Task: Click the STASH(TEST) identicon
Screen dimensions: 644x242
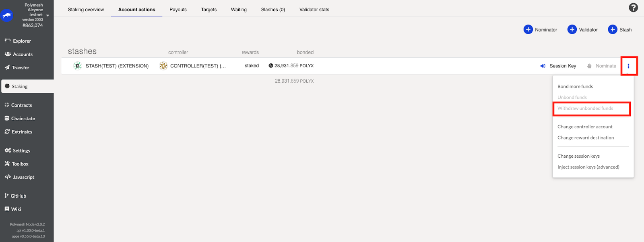Action: tap(78, 66)
